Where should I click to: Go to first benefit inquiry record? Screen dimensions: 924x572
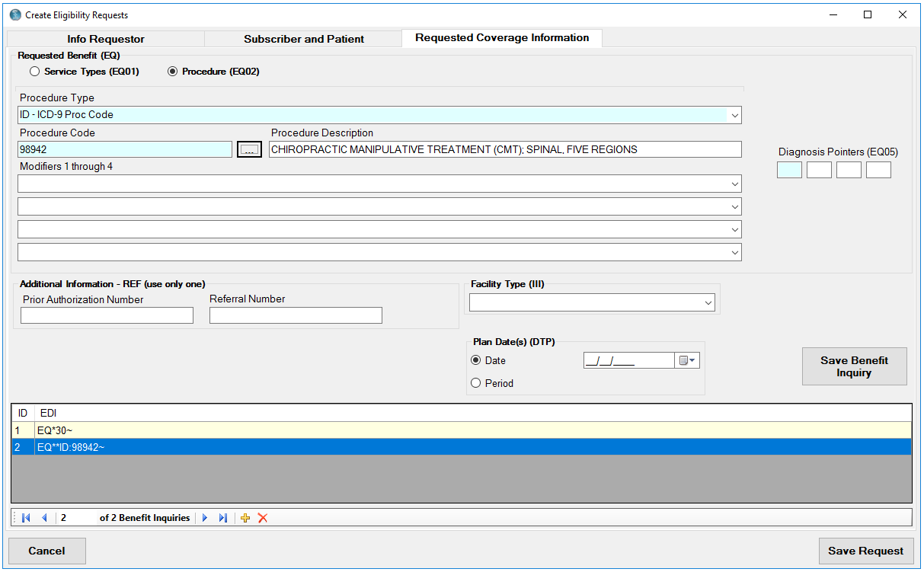click(x=26, y=518)
